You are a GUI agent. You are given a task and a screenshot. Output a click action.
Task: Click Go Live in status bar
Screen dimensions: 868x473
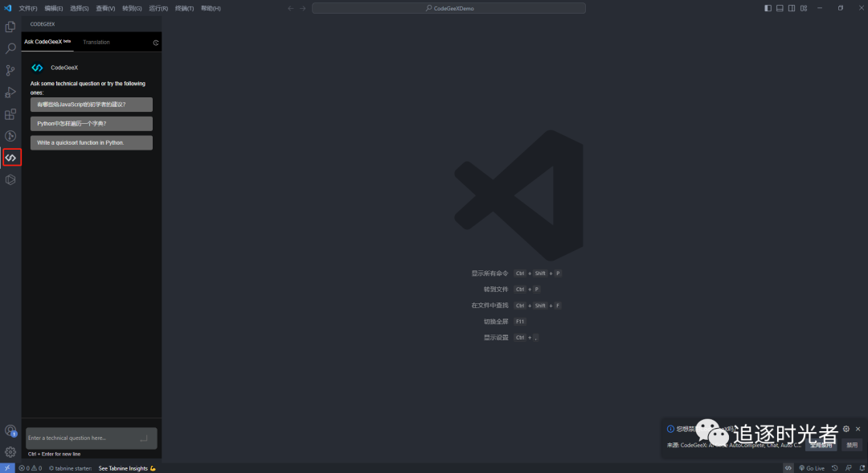(x=812, y=468)
